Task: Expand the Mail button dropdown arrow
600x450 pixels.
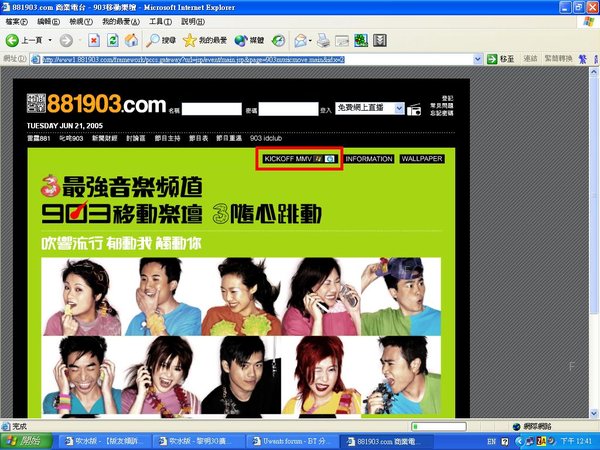Action: [310, 40]
